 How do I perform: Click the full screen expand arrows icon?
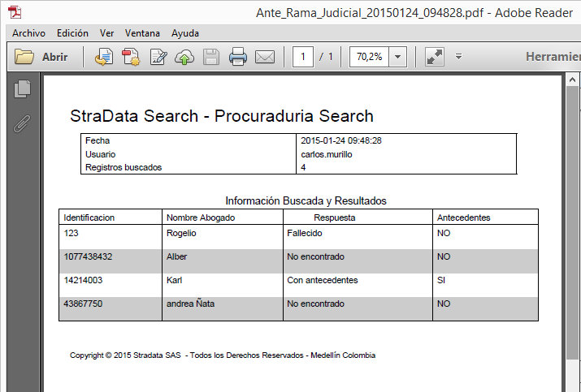point(435,57)
